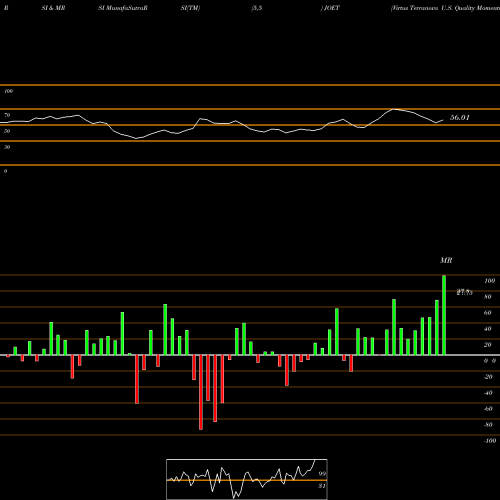This screenshot has width=500, height=500.
Task: Click the RSI left-axis label 100
Action: coord(8,91)
